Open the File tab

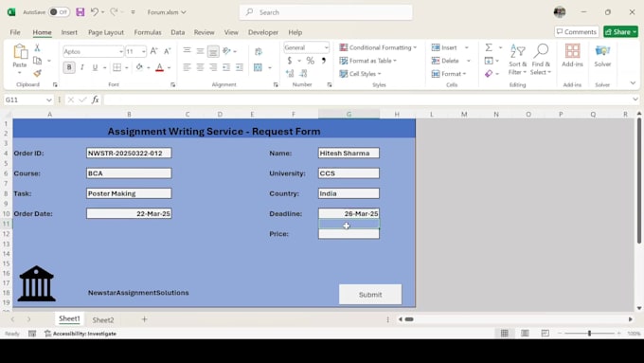click(15, 32)
